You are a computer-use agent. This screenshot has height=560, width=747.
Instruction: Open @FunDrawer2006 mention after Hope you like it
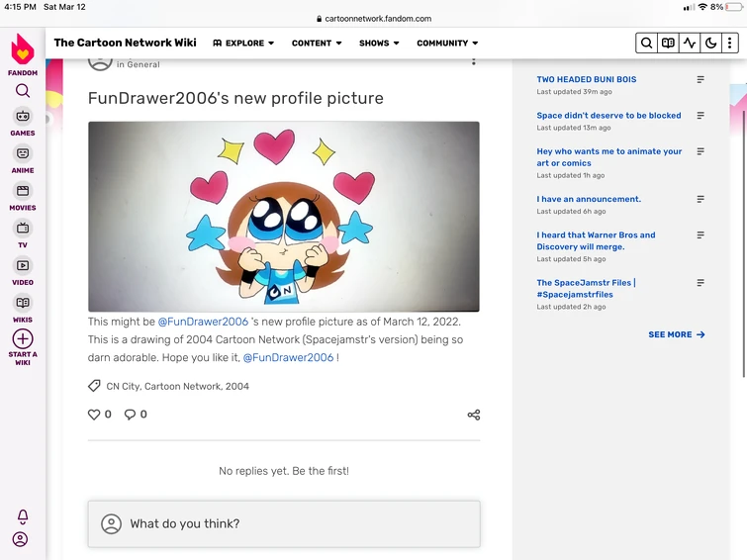(288, 357)
